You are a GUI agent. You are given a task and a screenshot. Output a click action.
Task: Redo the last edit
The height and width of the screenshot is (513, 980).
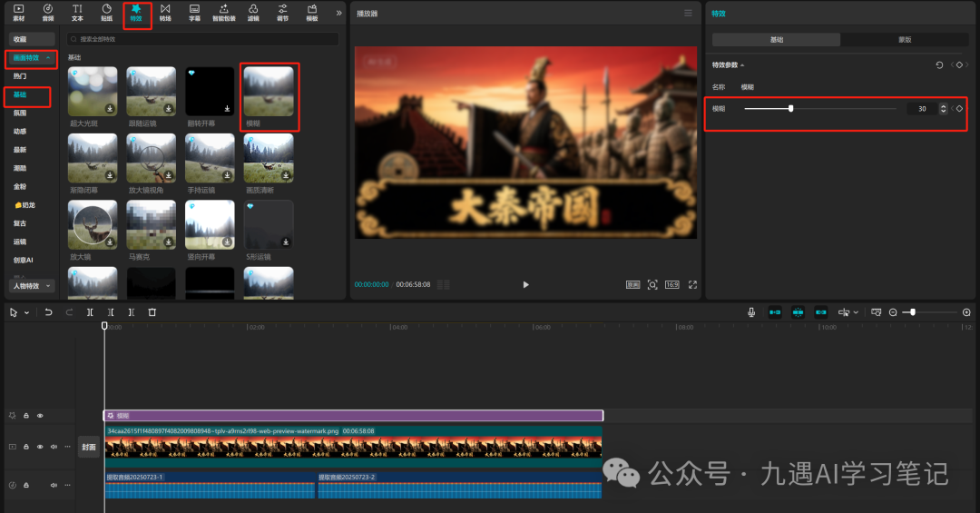click(69, 312)
